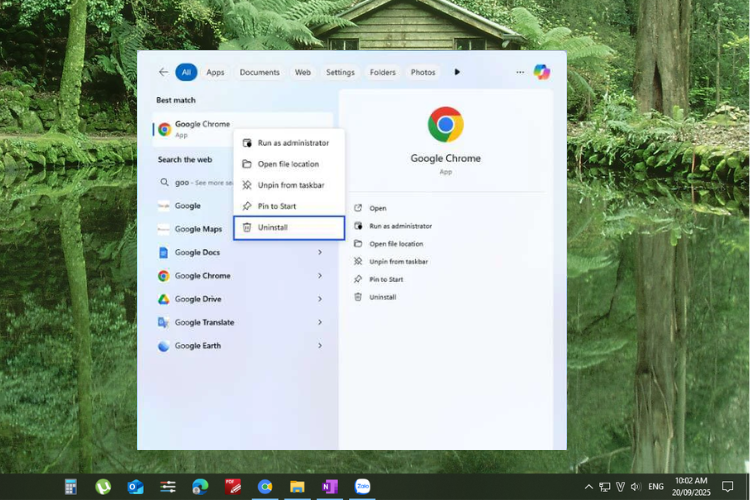Click the network icon in system tray
750x500 pixels.
(605, 487)
